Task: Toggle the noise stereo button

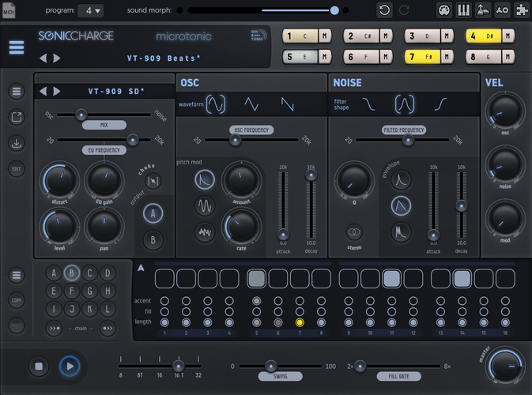Action: [x=354, y=232]
